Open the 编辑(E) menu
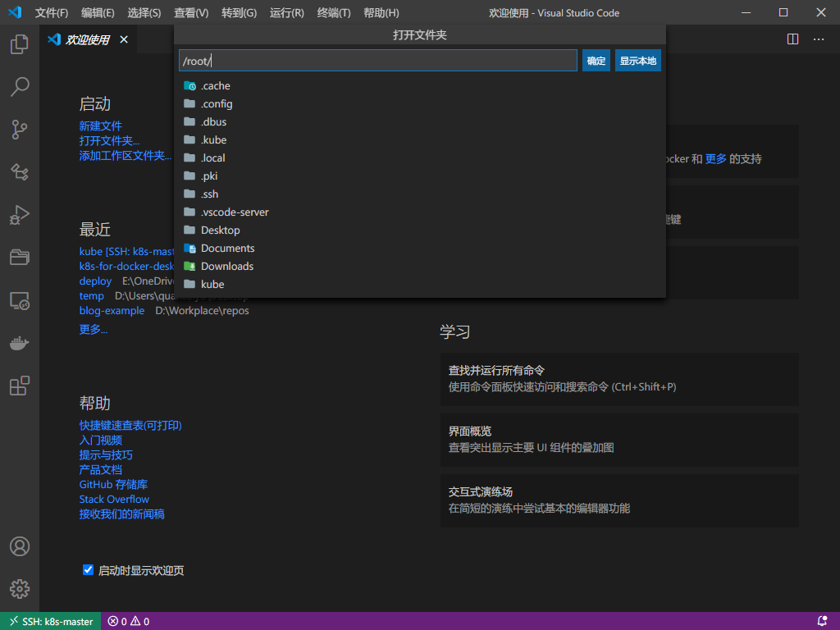 [x=98, y=13]
